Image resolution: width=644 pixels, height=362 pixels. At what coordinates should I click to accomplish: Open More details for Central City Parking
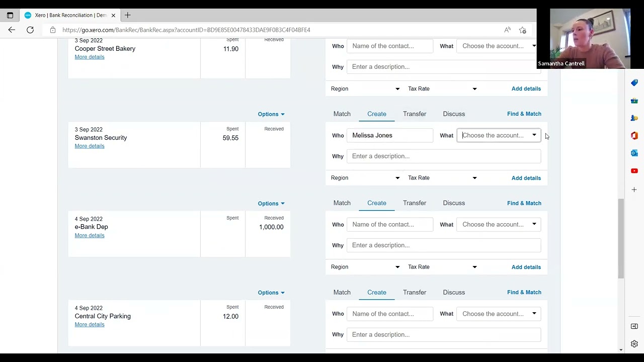click(x=90, y=324)
